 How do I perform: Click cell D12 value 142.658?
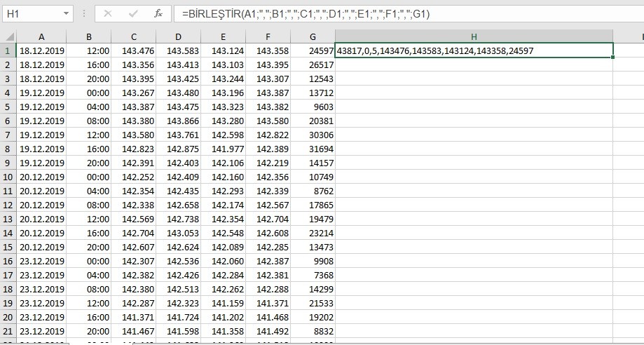coord(178,205)
